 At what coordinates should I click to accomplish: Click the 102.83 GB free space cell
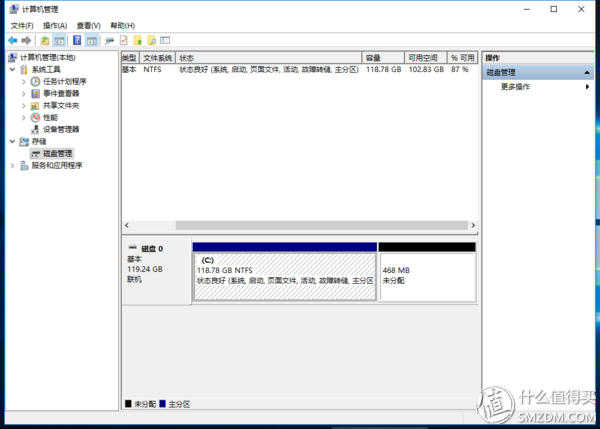click(x=426, y=70)
